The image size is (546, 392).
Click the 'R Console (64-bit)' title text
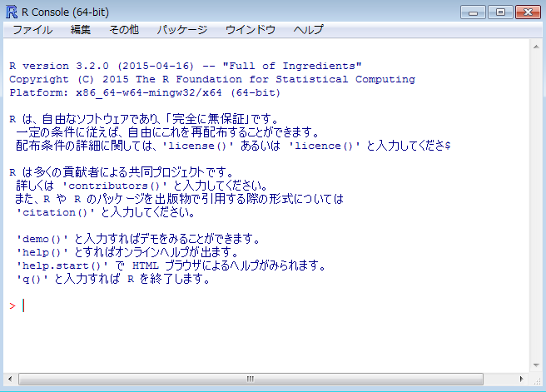pos(65,12)
